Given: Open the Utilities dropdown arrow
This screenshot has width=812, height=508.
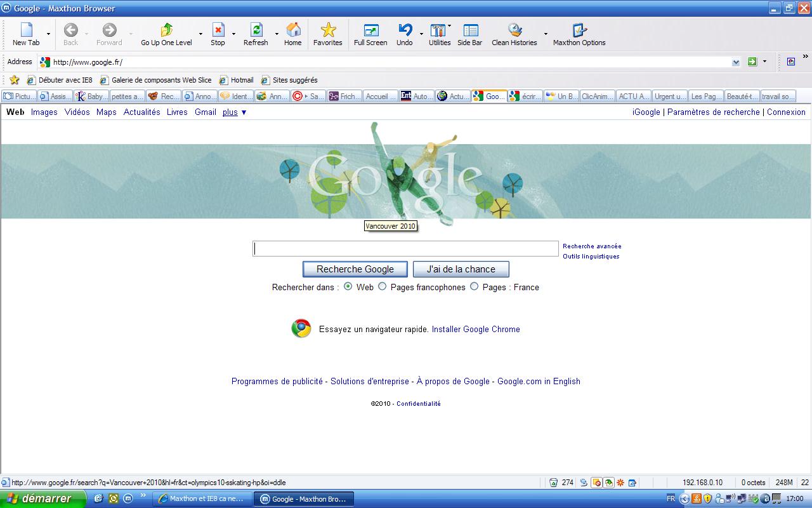Looking at the screenshot, I should (450, 26).
